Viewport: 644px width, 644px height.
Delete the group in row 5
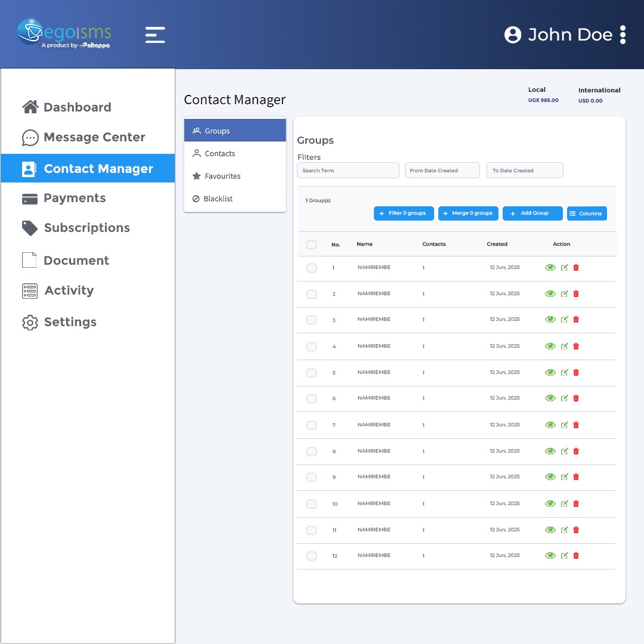click(x=576, y=373)
